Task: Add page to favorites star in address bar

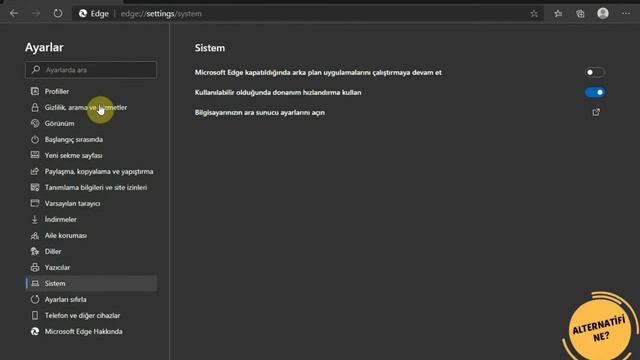Action: [x=534, y=14]
